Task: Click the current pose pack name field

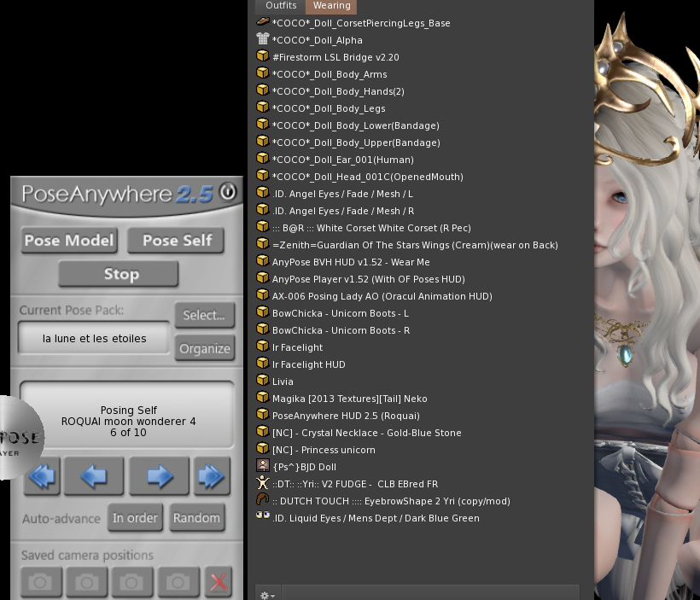Action: click(94, 338)
